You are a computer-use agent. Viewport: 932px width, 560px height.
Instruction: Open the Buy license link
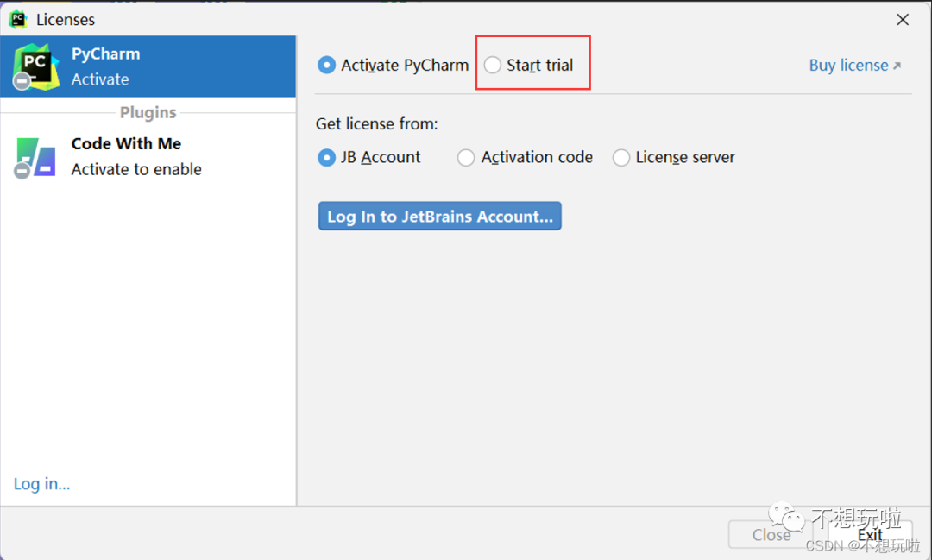coord(854,66)
